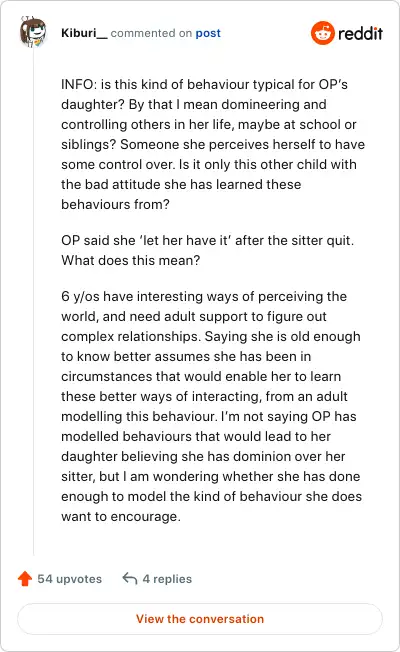Open Kiburi__'s avatar image
Image resolution: width=400 pixels, height=652 pixels.
[33, 32]
